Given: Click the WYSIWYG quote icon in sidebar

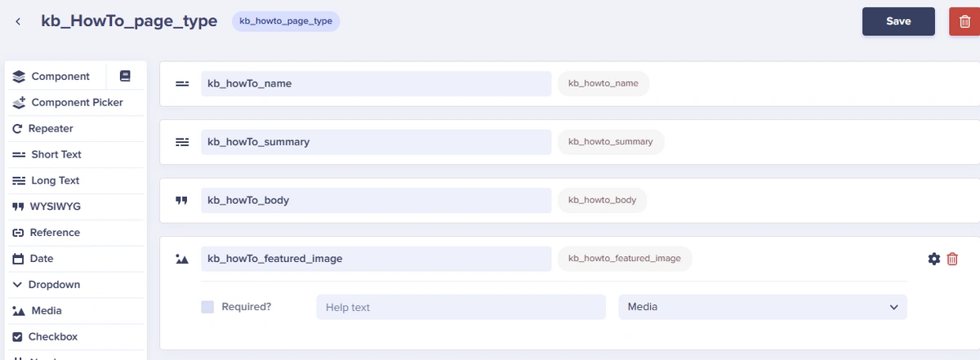Looking at the screenshot, I should pos(19,207).
